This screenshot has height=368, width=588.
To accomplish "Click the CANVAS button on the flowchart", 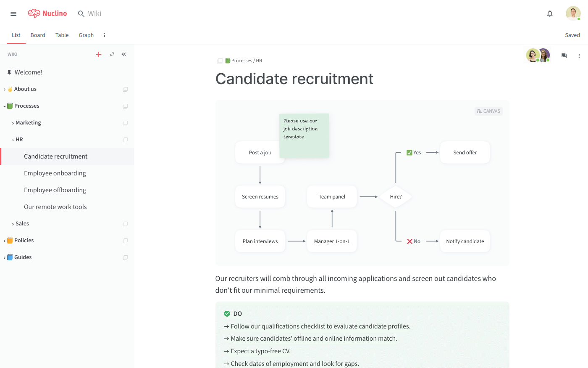I will (x=488, y=111).
